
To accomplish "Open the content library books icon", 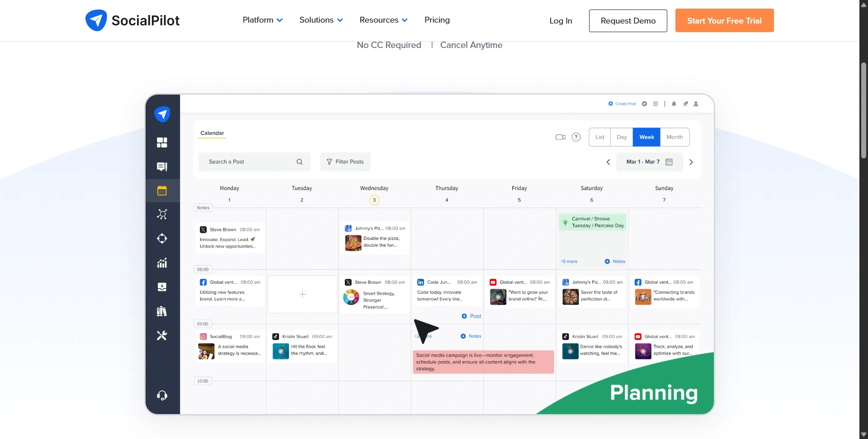I will tap(162, 311).
